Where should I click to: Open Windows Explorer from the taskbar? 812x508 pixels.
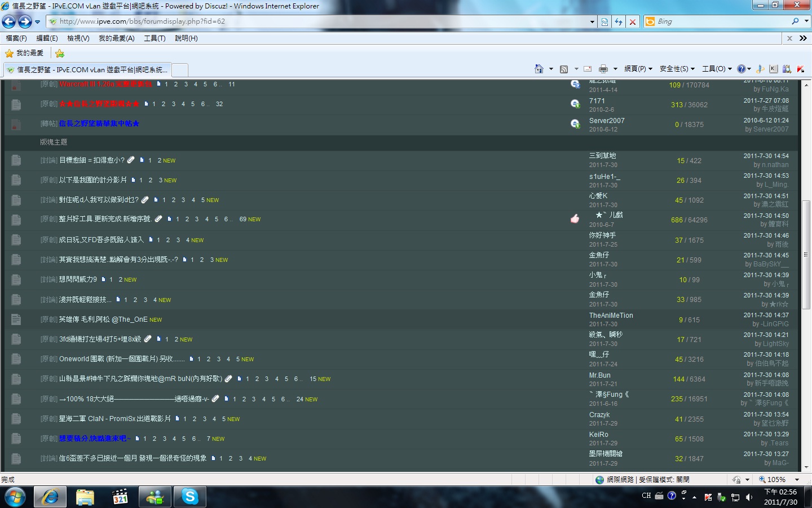pyautogui.click(x=85, y=497)
